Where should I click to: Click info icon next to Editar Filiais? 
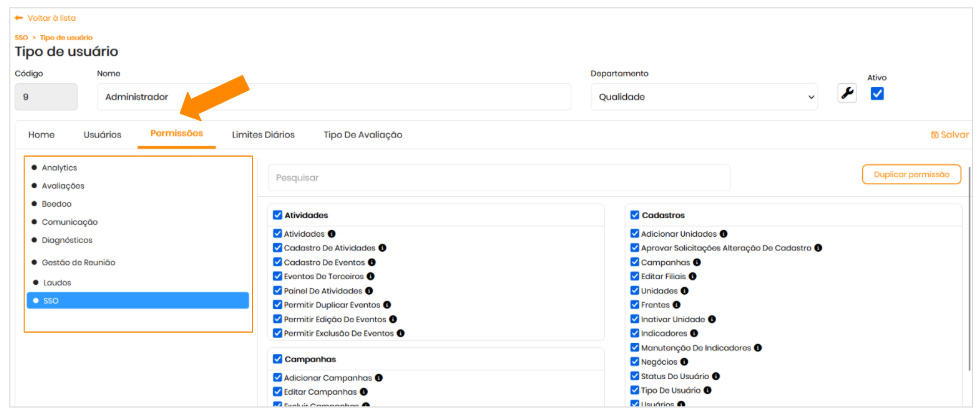[x=693, y=276]
